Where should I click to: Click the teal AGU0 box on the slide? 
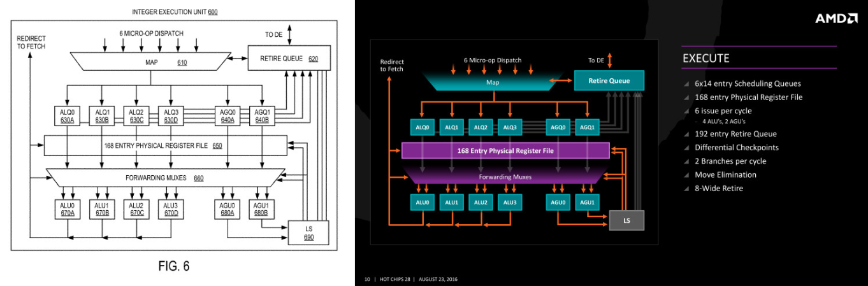coord(558,203)
